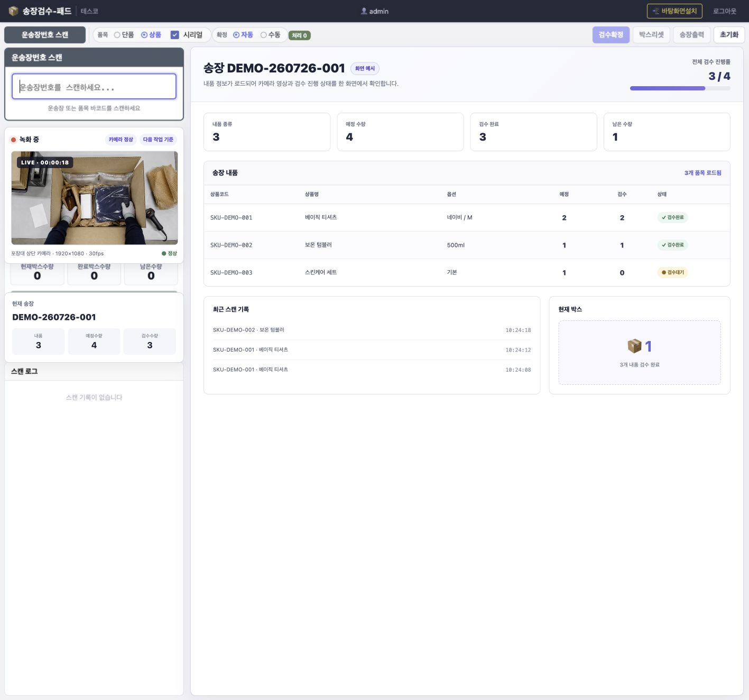Click the 남은 수량 summary card
This screenshot has height=700, width=749.
(x=667, y=132)
